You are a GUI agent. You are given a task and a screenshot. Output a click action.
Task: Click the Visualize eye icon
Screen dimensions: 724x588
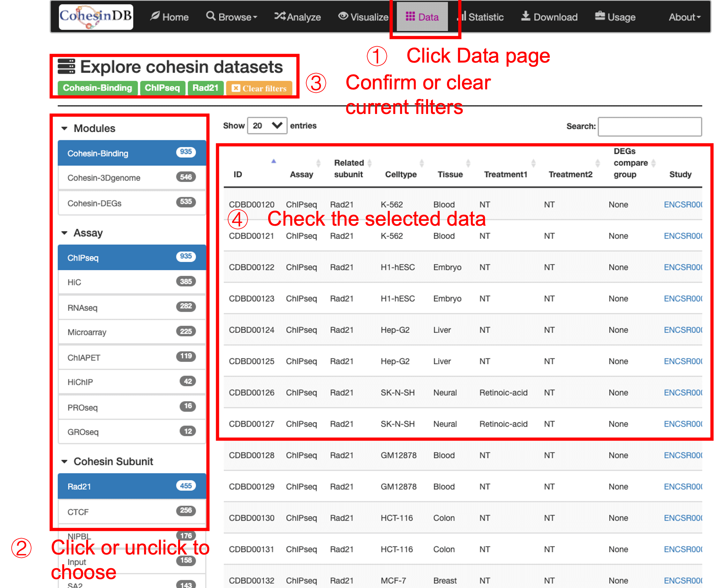coord(343,16)
